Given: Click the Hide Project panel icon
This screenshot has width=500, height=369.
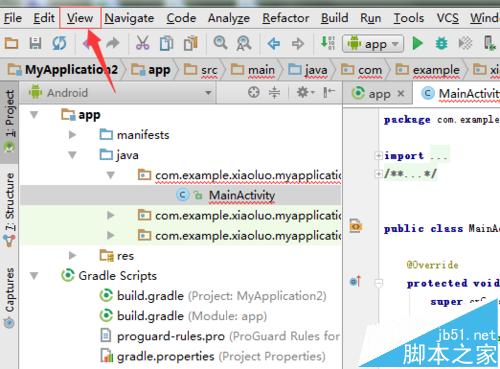Looking at the screenshot, I should 329,92.
